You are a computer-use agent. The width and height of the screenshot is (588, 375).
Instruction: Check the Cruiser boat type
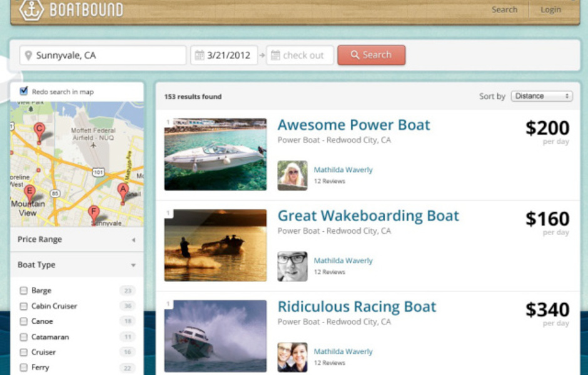(24, 352)
